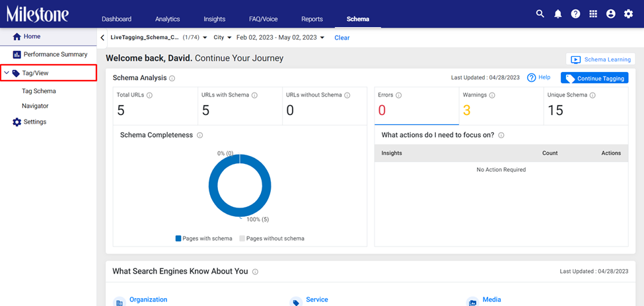Viewport: 644px width, 306px height.
Task: Click the Total URLs value 5
Action: (x=120, y=110)
